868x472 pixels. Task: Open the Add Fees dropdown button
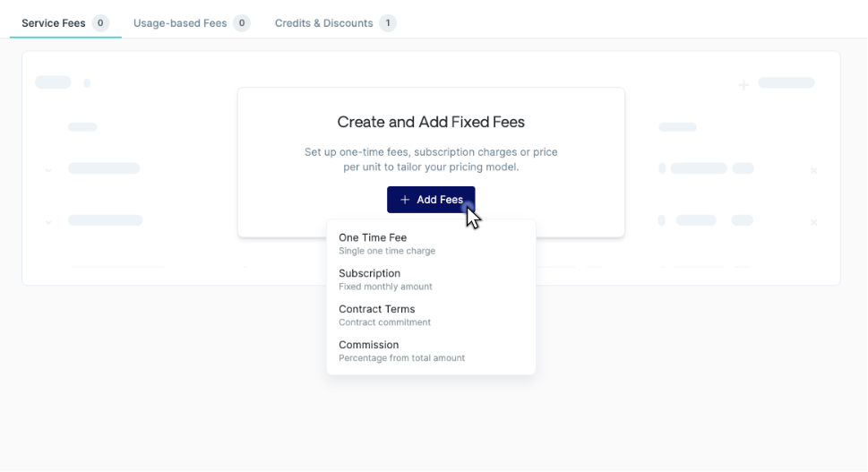[x=431, y=200]
